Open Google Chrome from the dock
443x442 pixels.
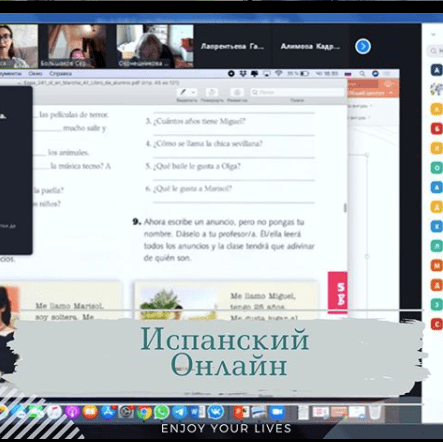tap(144, 413)
